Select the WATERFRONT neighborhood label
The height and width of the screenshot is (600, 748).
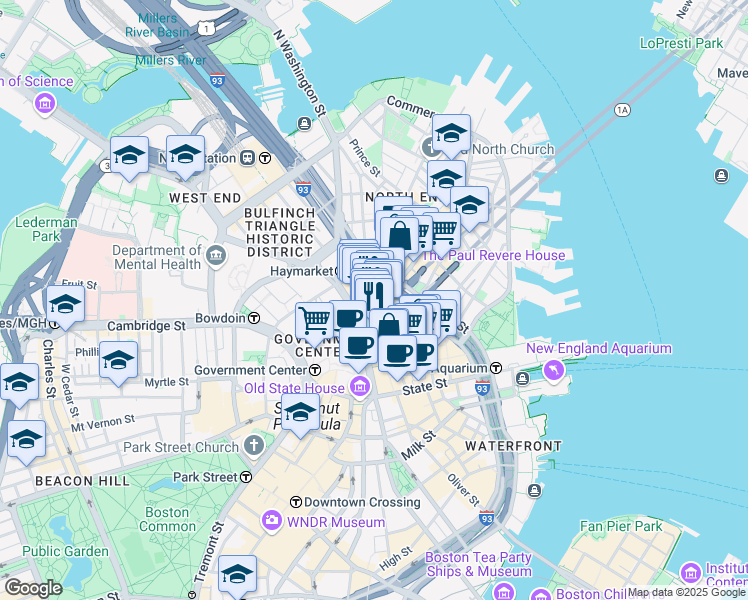513,446
